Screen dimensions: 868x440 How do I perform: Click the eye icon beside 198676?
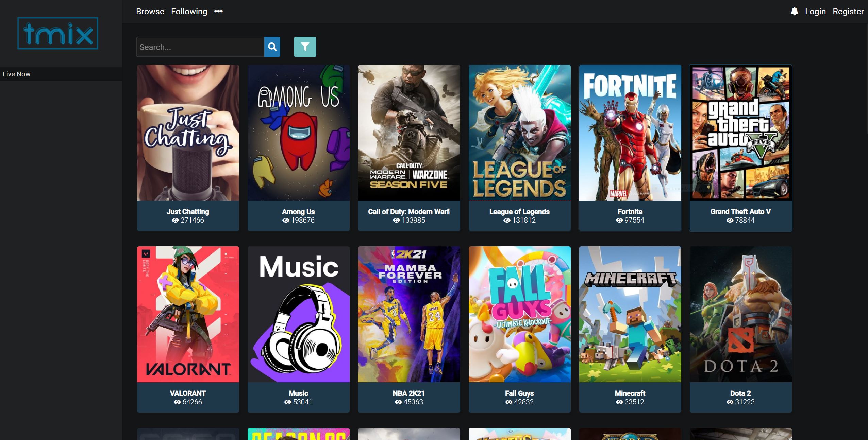pyautogui.click(x=286, y=220)
